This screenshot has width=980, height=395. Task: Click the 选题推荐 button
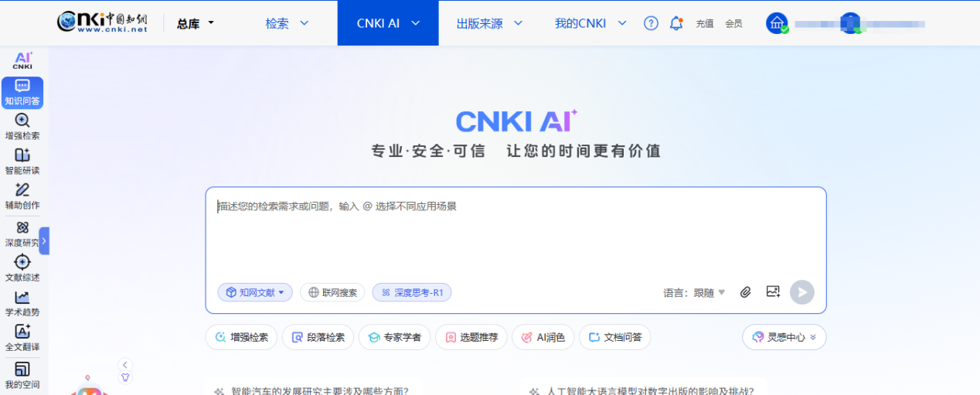(x=471, y=337)
